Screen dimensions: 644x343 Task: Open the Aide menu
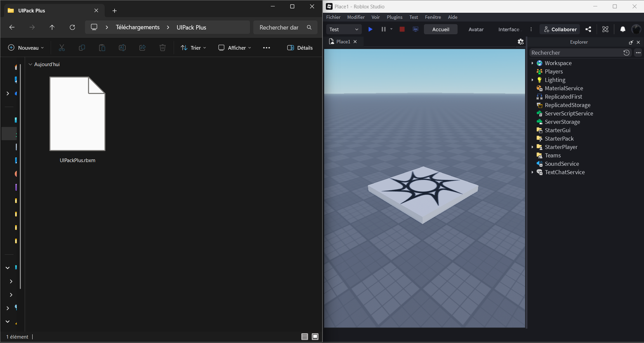coord(453,17)
